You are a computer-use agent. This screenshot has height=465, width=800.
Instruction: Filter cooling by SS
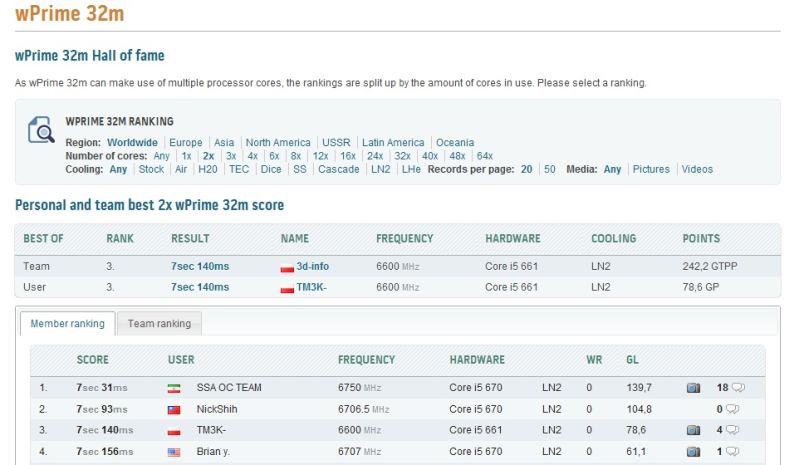tap(300, 169)
